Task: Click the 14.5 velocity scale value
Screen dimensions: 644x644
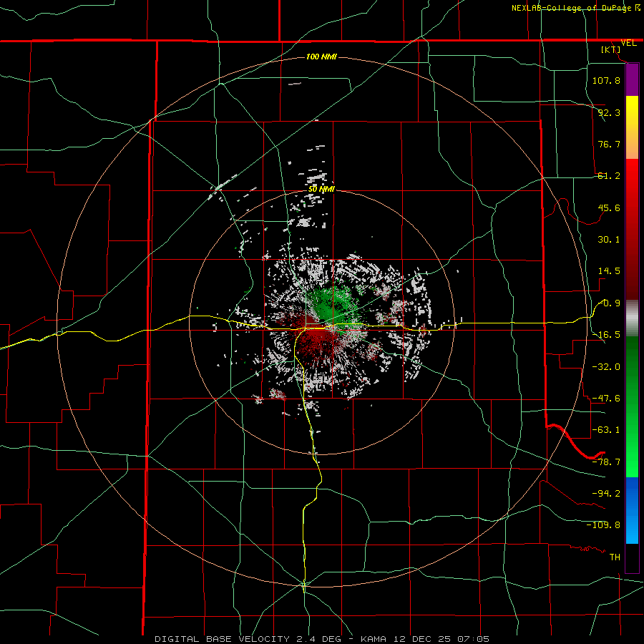Action: [609, 271]
